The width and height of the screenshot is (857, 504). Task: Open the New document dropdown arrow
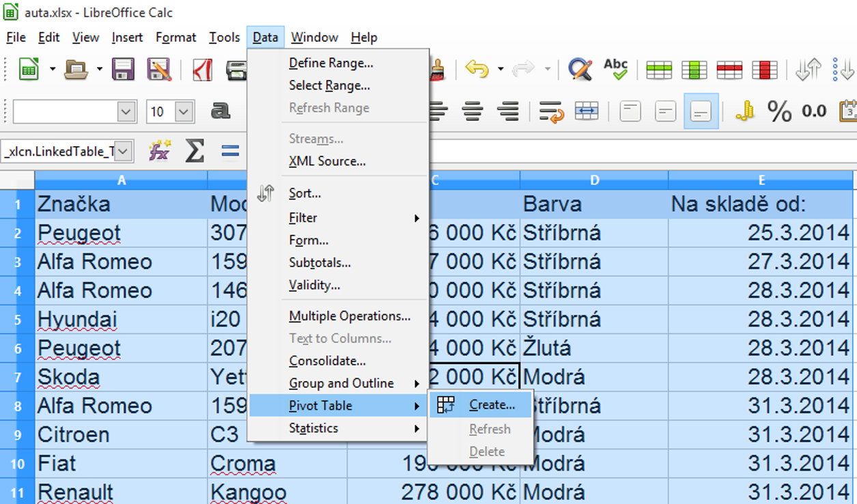coord(52,69)
